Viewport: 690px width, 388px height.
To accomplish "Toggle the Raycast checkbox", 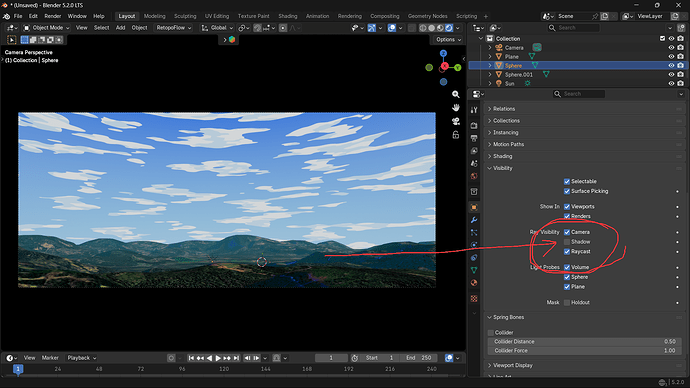I will coord(567,252).
